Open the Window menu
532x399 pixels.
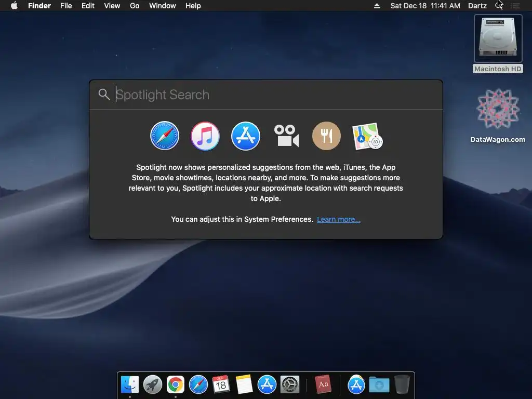(162, 6)
